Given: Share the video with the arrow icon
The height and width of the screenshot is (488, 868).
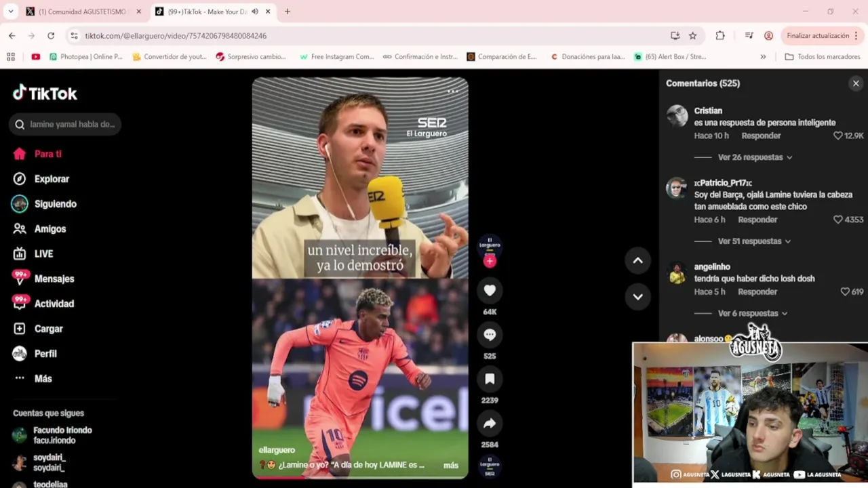Looking at the screenshot, I should click(x=490, y=424).
